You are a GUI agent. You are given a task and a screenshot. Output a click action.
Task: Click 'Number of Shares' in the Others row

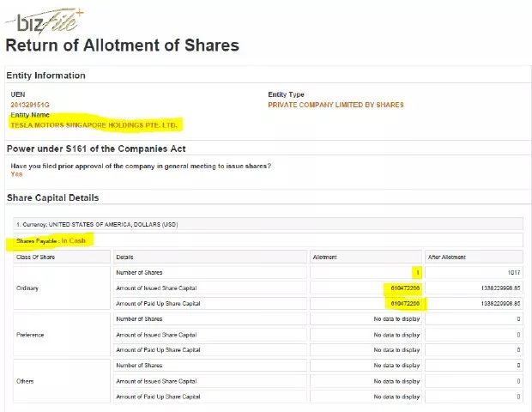click(139, 366)
